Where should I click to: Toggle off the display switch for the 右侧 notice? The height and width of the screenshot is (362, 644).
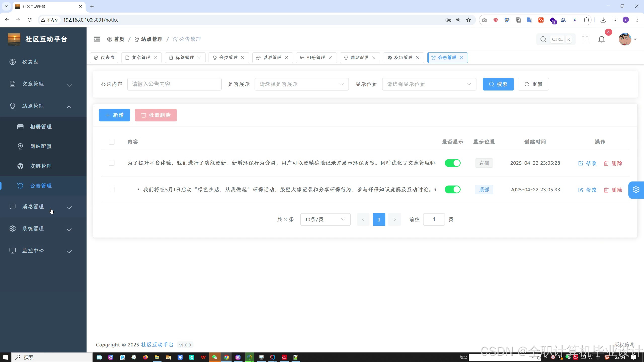point(452,163)
